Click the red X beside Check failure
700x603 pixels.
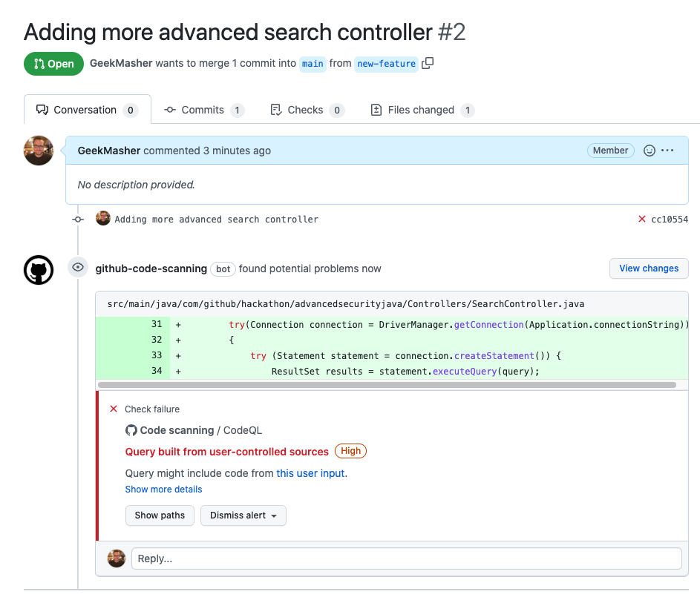(x=114, y=409)
